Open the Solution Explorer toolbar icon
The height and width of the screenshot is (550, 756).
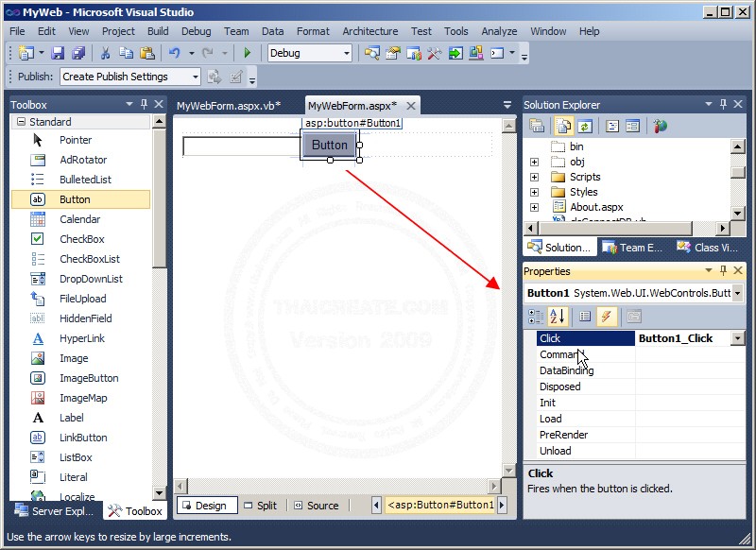click(371, 53)
